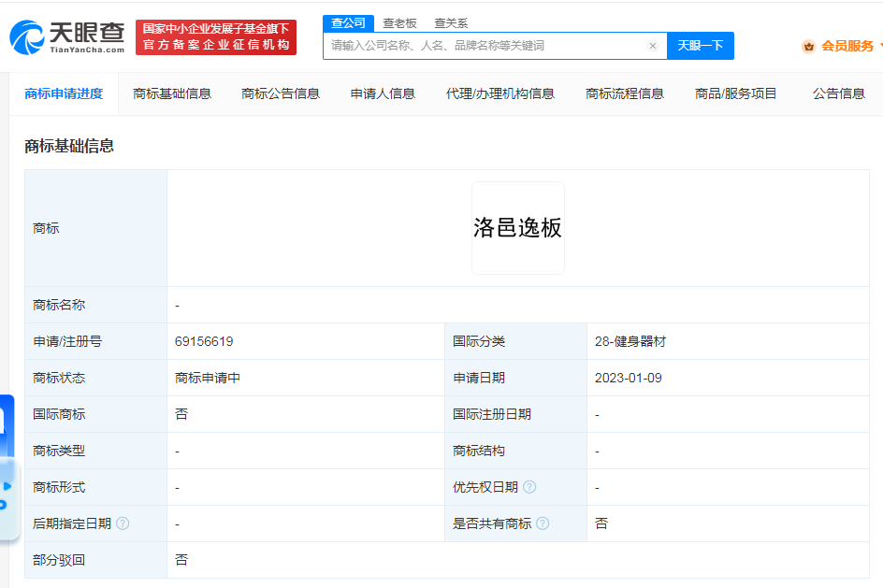Open the 商标流程信息 tab

(624, 93)
